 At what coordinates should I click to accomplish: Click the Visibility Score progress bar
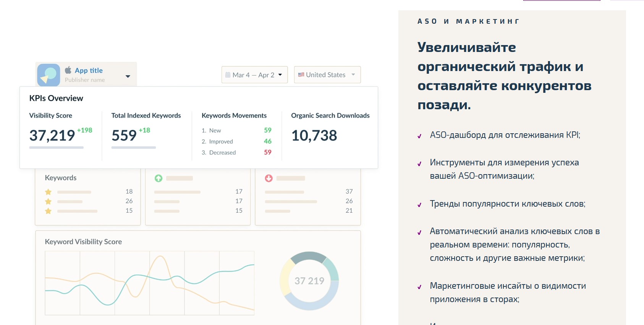click(56, 147)
